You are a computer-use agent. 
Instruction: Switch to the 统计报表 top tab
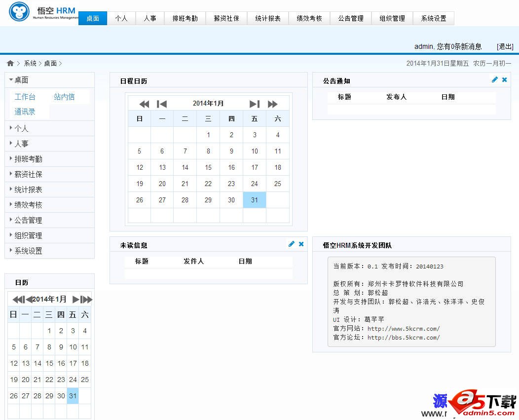point(268,18)
